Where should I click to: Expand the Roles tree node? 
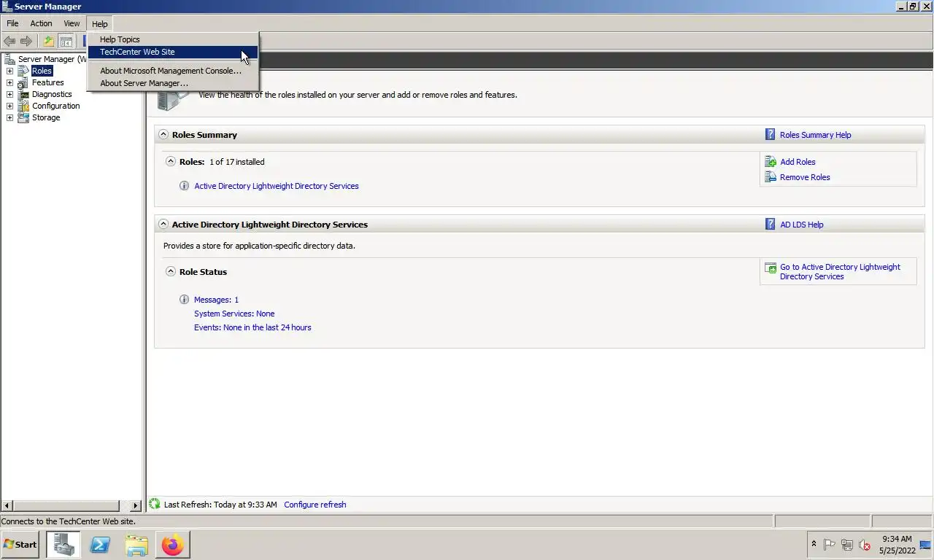click(9, 71)
